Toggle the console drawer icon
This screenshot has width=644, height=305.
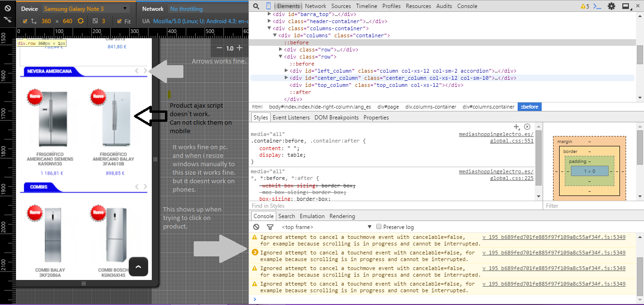pyautogui.click(x=598, y=6)
